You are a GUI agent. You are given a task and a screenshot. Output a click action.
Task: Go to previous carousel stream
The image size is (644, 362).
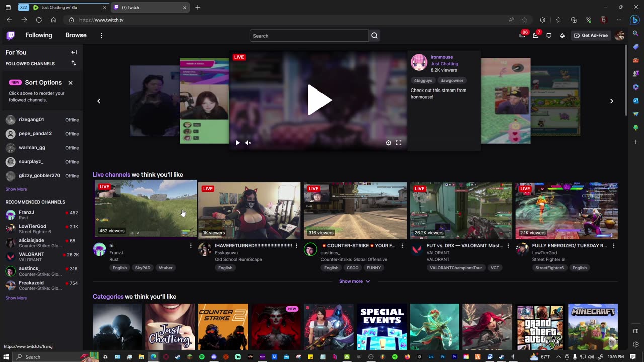[99, 101]
